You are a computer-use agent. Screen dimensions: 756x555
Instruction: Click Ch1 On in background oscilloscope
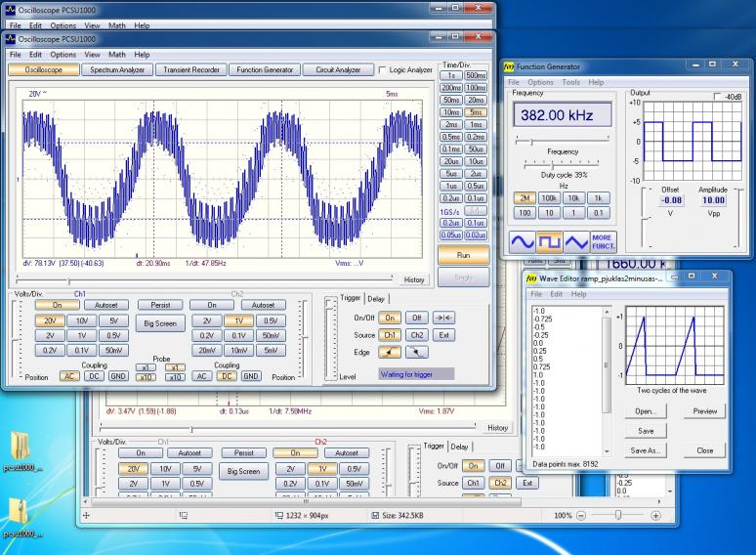(x=141, y=453)
